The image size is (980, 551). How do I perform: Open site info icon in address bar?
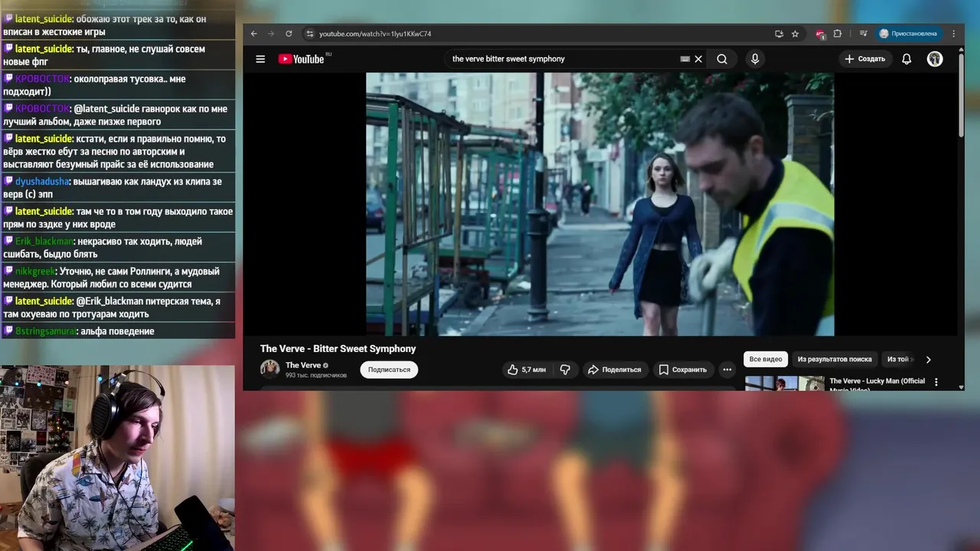click(x=309, y=34)
